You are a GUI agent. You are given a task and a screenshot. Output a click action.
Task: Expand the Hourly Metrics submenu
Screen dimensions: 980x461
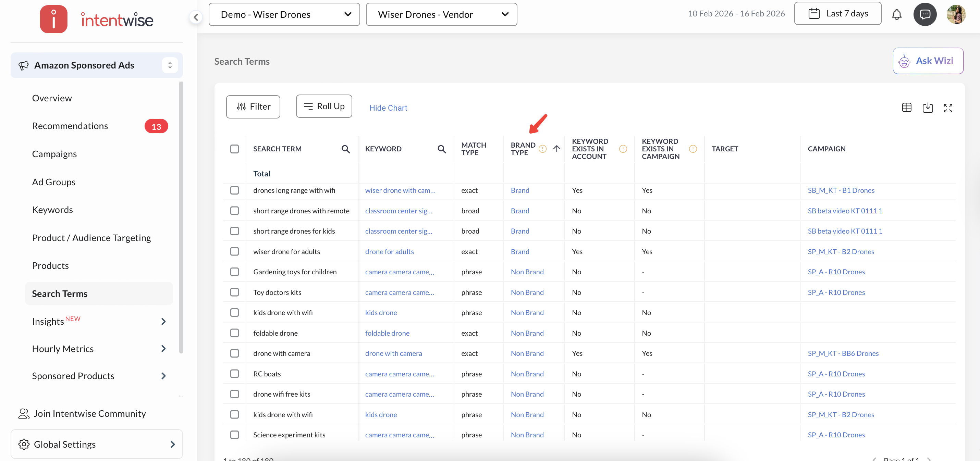tap(163, 349)
